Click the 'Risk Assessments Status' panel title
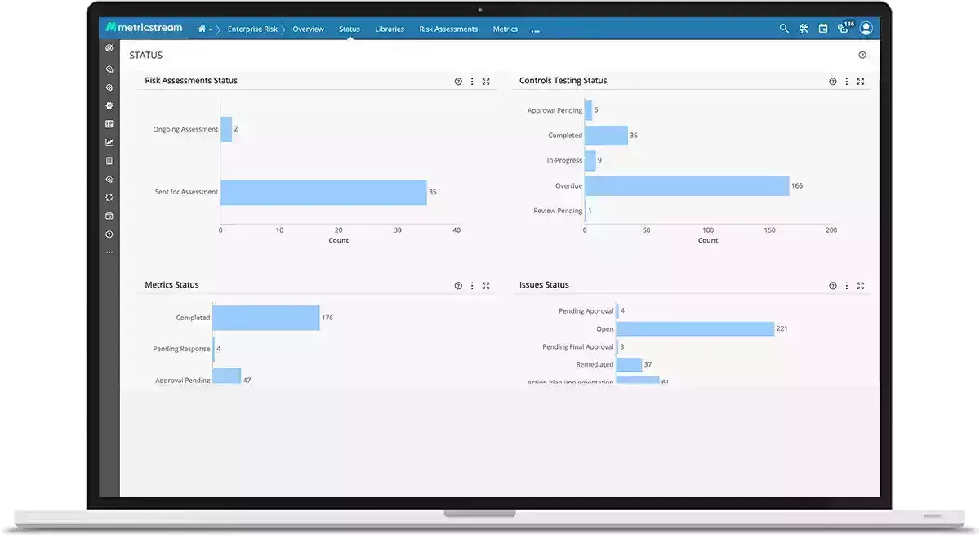Screen dimensions: 980x535 (191, 81)
